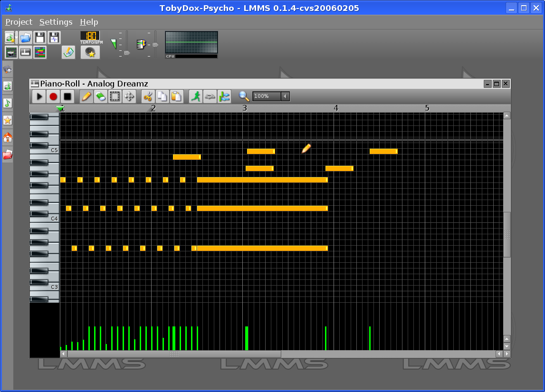Select the Eraser tool in the Piano-Roll
The height and width of the screenshot is (392, 545).
pos(100,96)
